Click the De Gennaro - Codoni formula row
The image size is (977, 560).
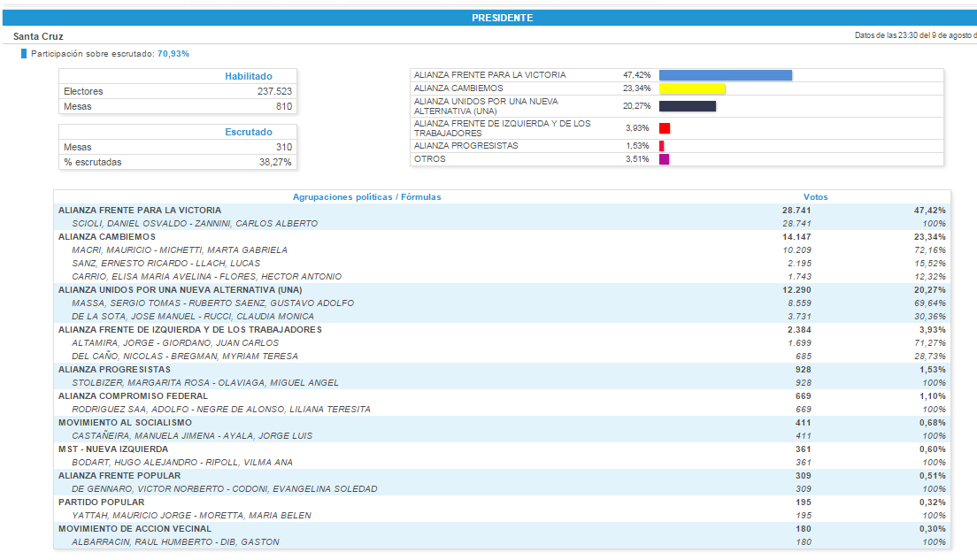tap(502, 489)
